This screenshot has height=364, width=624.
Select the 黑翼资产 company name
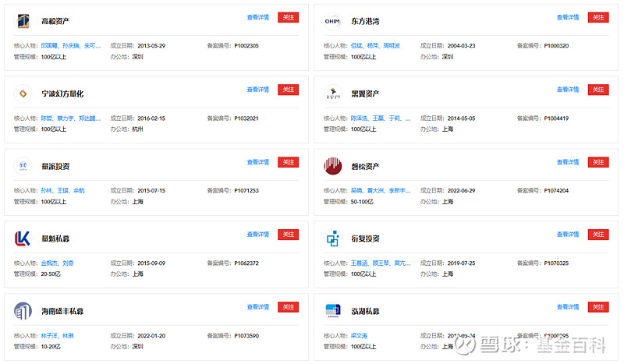coord(365,94)
